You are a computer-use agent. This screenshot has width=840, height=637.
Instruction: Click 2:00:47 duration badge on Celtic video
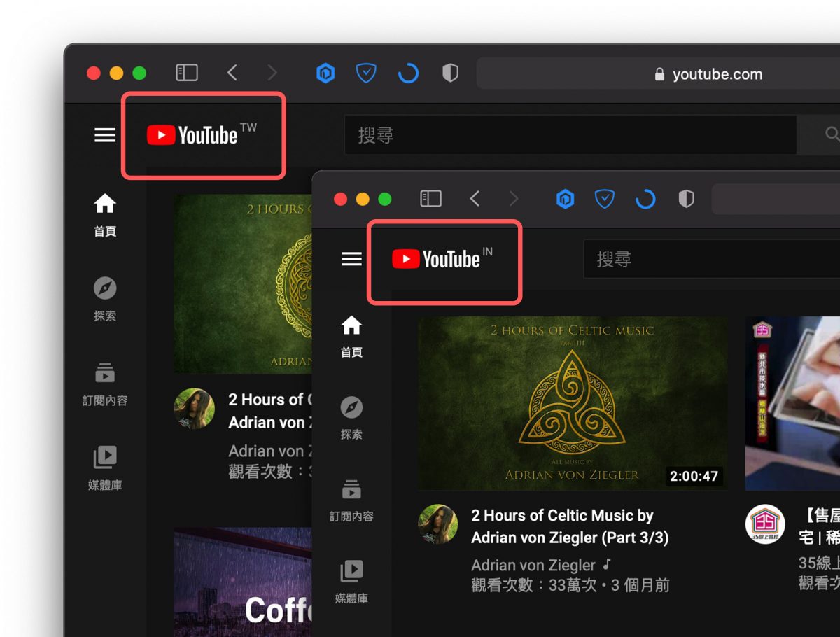point(694,476)
